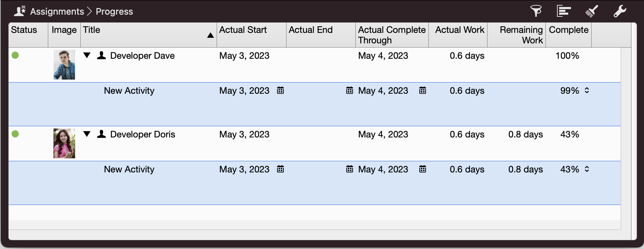Open calendar picker for Dave's activity Actual End
Screen dimensions: 644x249
coord(349,91)
